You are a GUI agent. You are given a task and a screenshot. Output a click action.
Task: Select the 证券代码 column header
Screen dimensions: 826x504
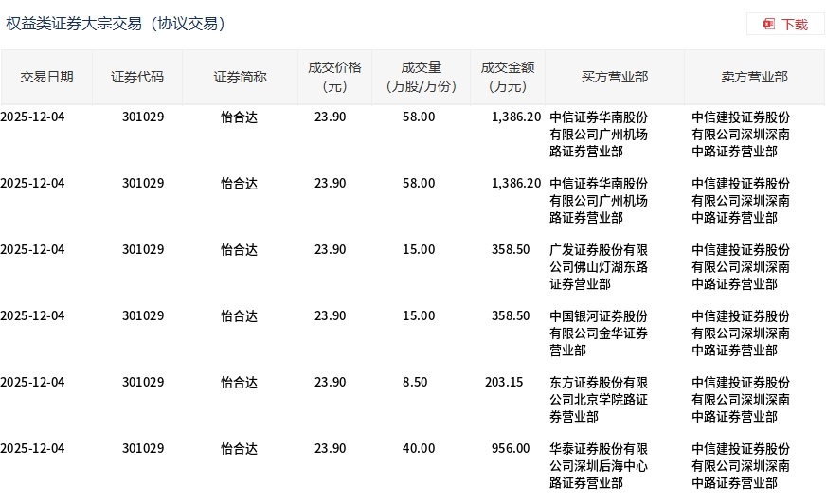click(x=137, y=77)
